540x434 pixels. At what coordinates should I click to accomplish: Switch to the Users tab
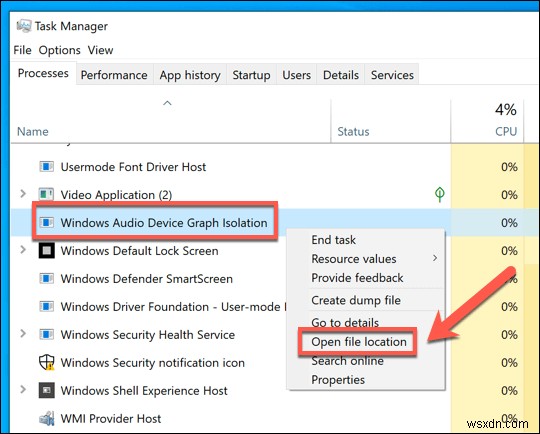tap(297, 75)
